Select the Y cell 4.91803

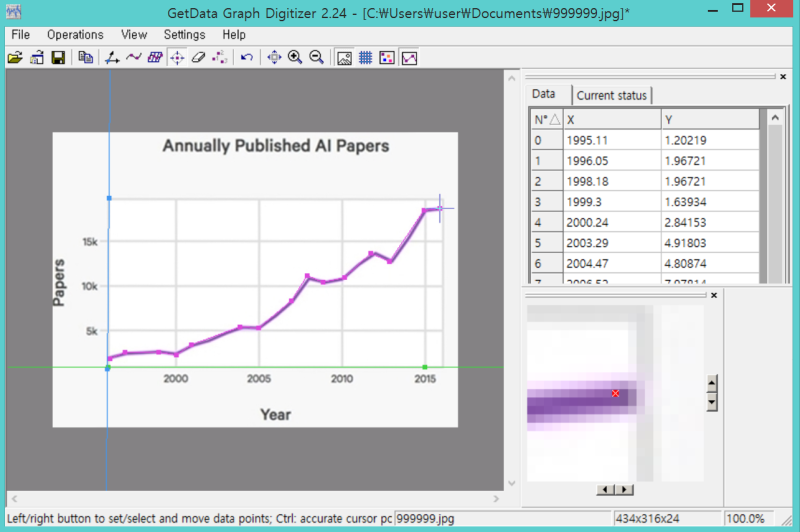710,243
